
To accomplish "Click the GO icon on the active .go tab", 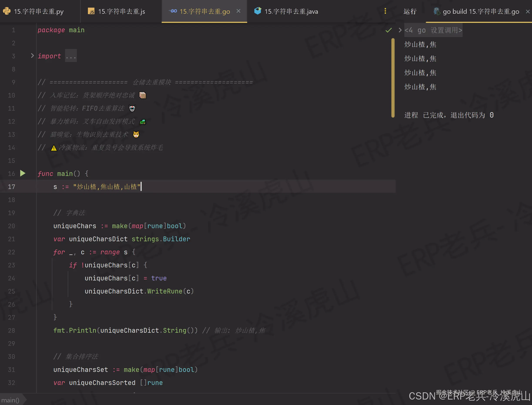I will 174,11.
